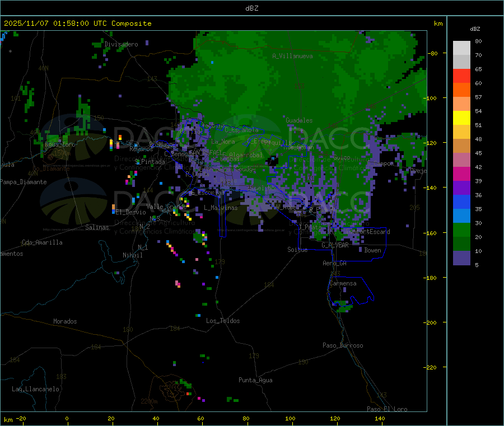The width and height of the screenshot is (504, 426).
Task: Click the Soitue location label
Action: tap(297, 250)
